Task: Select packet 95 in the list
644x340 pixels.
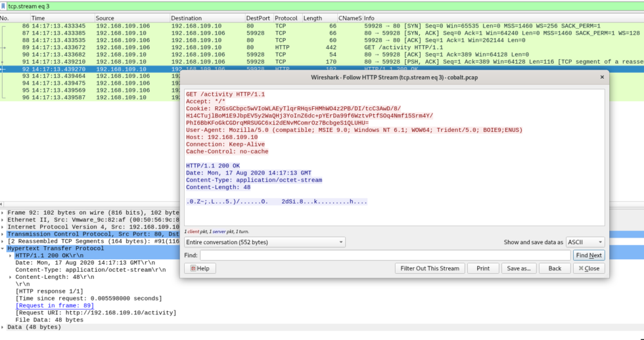Action: coord(89,90)
